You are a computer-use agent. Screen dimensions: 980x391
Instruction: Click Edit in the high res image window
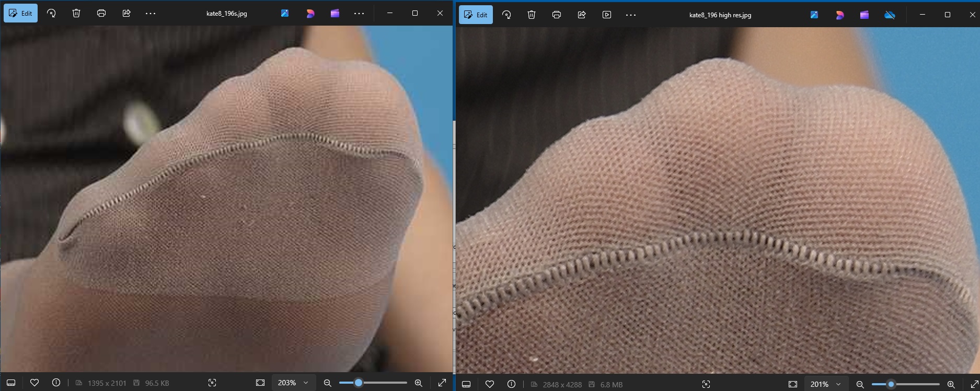pos(476,15)
